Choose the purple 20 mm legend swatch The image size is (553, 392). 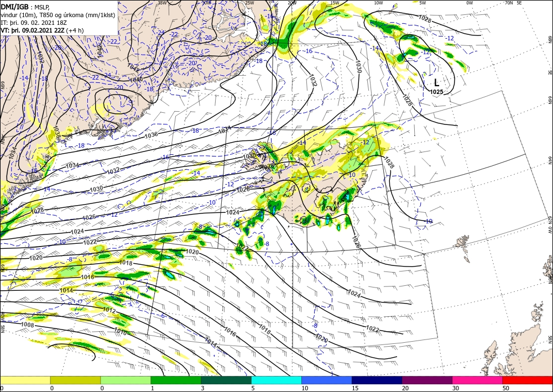pos(427,380)
